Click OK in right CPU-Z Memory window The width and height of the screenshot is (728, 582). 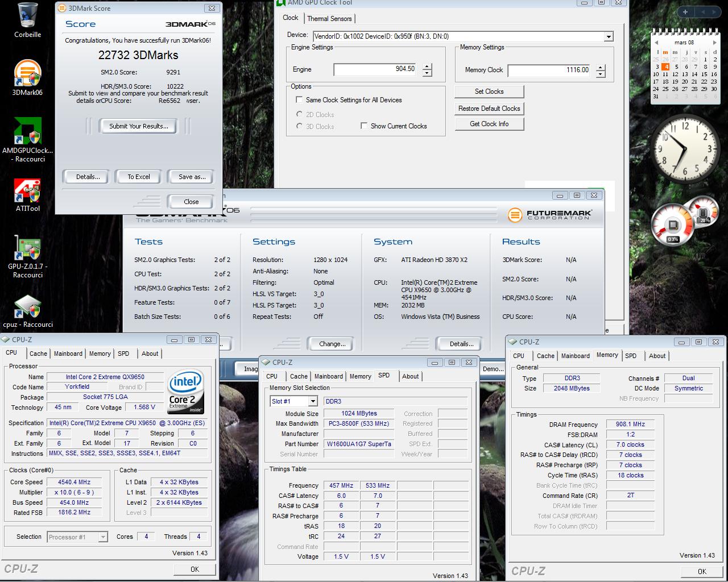point(702,571)
